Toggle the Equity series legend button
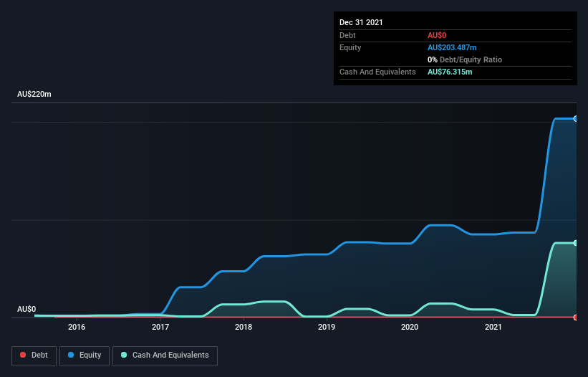 click(85, 355)
